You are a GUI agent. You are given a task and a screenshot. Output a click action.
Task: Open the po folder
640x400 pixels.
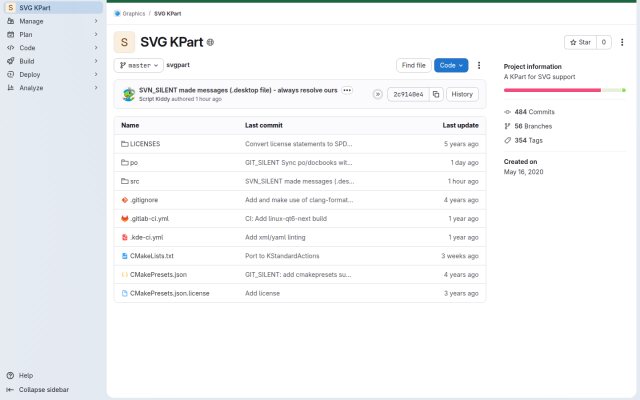tap(133, 162)
